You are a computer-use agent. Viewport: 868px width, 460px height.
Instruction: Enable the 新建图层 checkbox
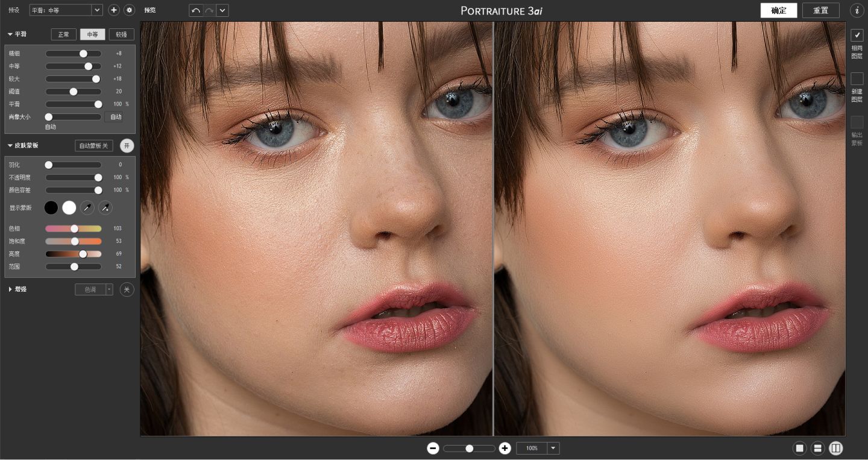pos(857,78)
